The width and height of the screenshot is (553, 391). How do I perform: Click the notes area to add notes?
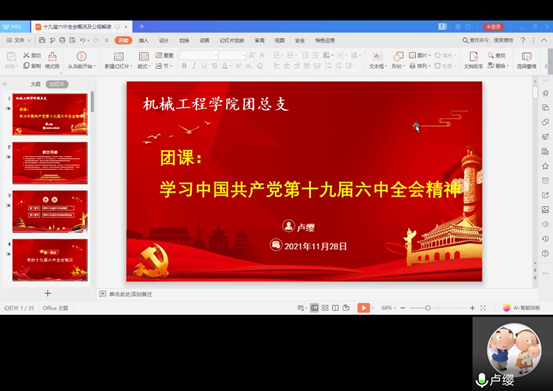click(x=130, y=294)
